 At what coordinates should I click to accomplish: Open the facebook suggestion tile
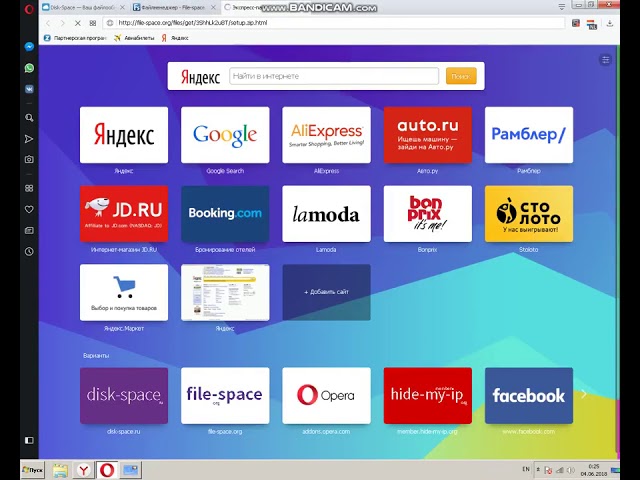coord(529,396)
